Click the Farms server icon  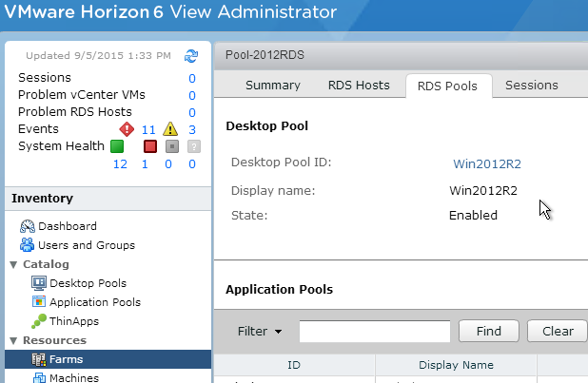[x=39, y=359]
